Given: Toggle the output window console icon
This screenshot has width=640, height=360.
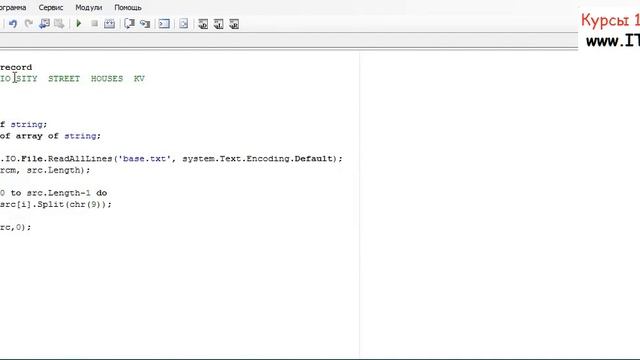Looking at the screenshot, I should pyautogui.click(x=164, y=24).
